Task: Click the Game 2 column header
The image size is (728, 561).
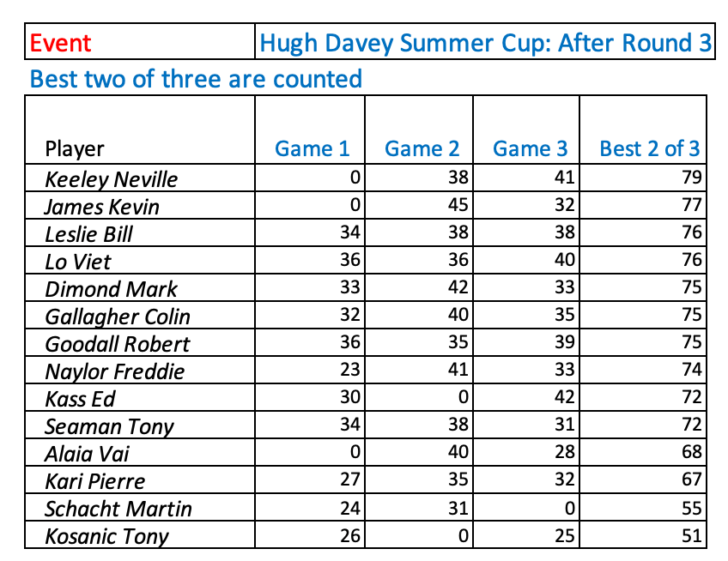Action: (422, 148)
